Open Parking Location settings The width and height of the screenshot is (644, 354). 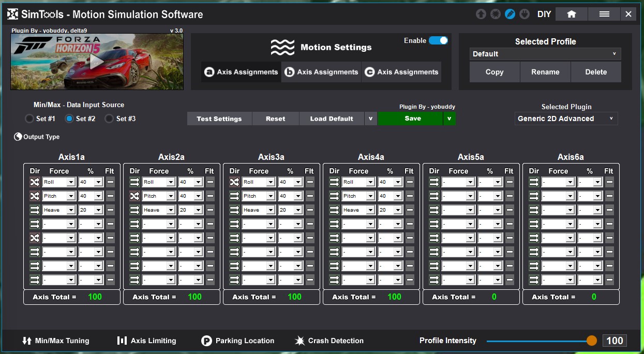pyautogui.click(x=237, y=341)
